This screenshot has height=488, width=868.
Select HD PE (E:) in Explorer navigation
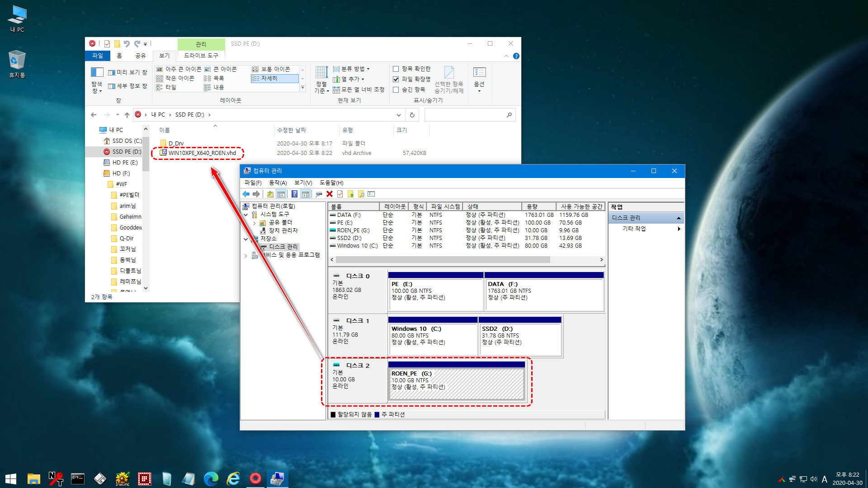point(125,163)
